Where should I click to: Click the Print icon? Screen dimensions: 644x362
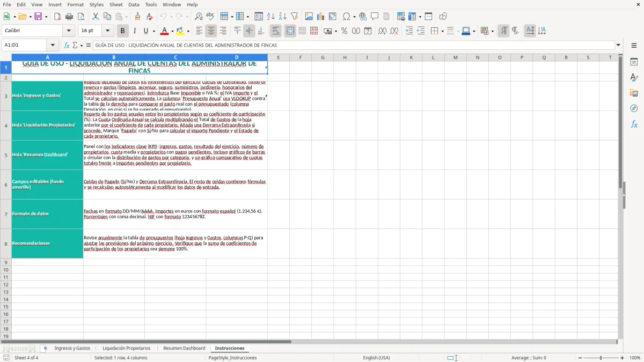click(69, 17)
